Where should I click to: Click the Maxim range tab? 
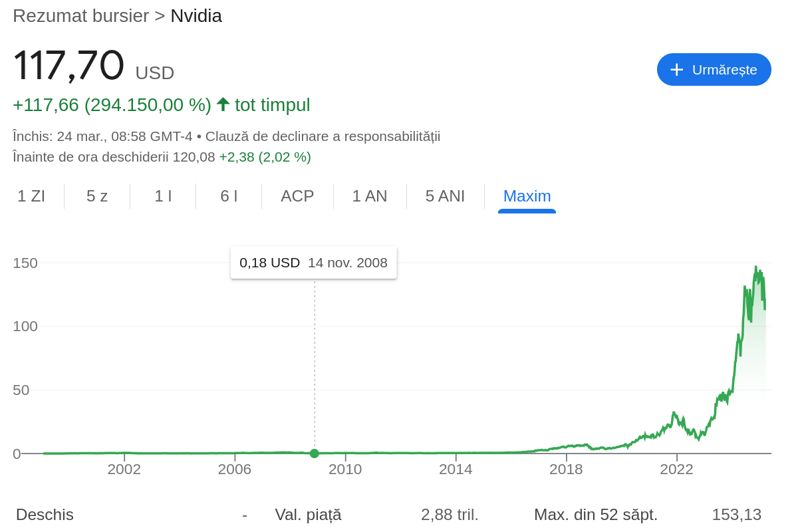pos(527,196)
